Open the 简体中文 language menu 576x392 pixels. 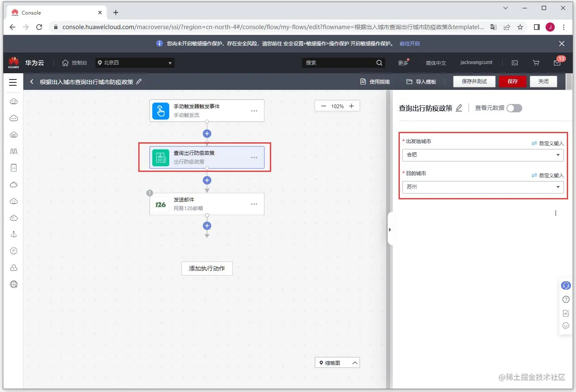coord(436,63)
